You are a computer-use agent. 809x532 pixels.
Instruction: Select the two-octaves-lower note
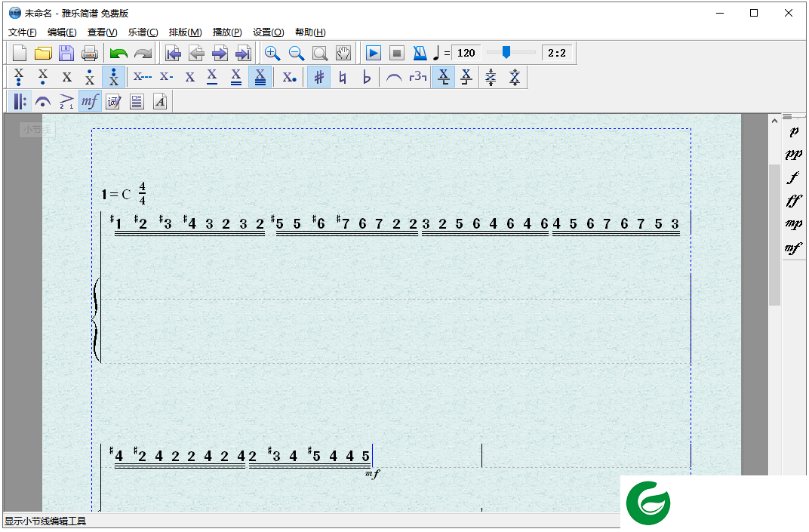[19, 78]
